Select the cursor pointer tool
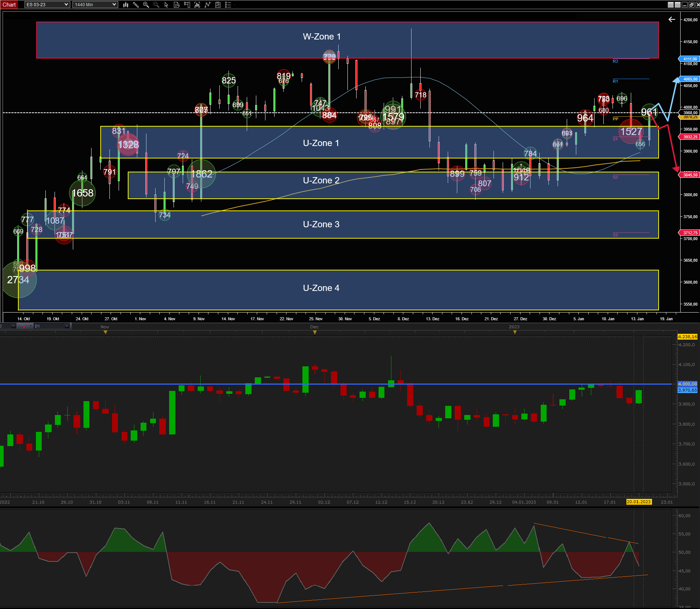 pyautogui.click(x=167, y=5)
